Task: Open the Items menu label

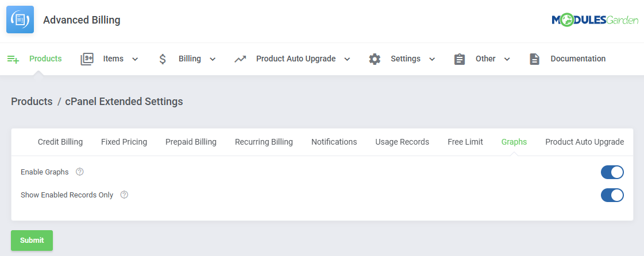Action: pos(113,59)
